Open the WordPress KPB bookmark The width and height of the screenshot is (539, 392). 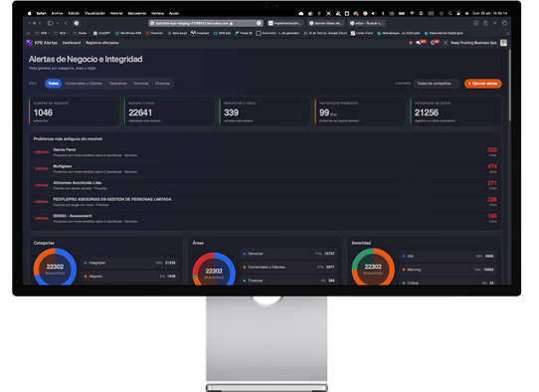tap(128, 33)
